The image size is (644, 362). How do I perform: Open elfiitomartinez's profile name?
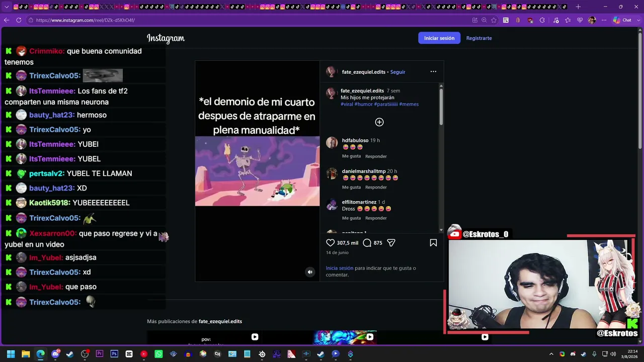359,202
